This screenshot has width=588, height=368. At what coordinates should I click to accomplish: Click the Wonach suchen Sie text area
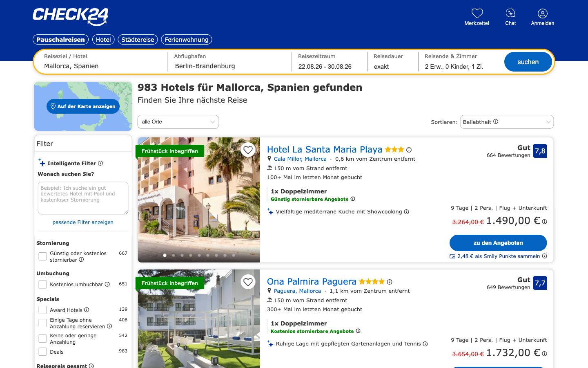coord(83,198)
